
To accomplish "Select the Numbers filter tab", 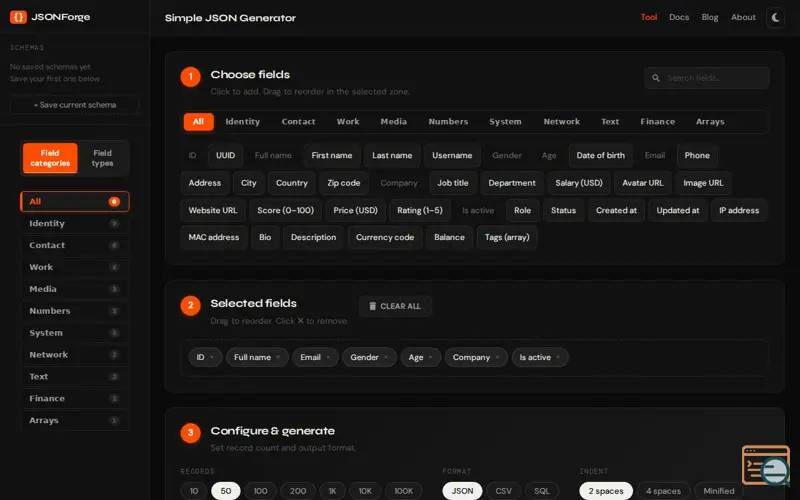I will click(448, 122).
